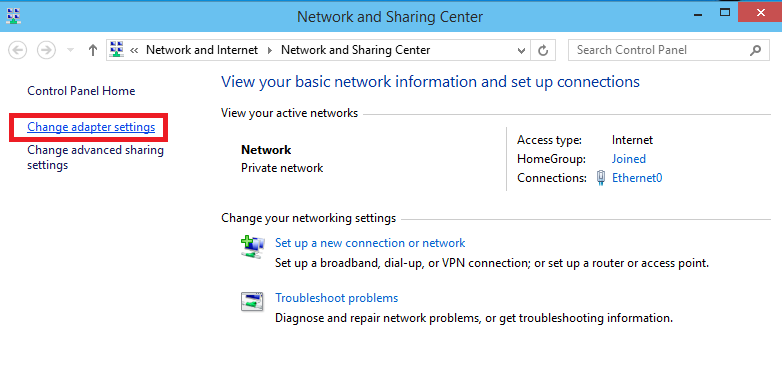Open the recent locations dropdown arrow
The image size is (782, 388).
[x=70, y=50]
